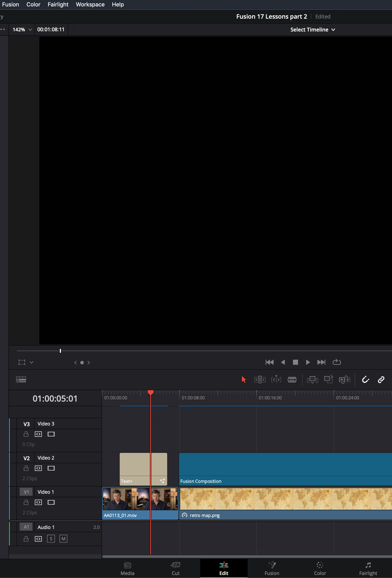Open the transform overlay mode dropdown arrow
Viewport: 392px width, 578px height.
[x=31, y=362]
